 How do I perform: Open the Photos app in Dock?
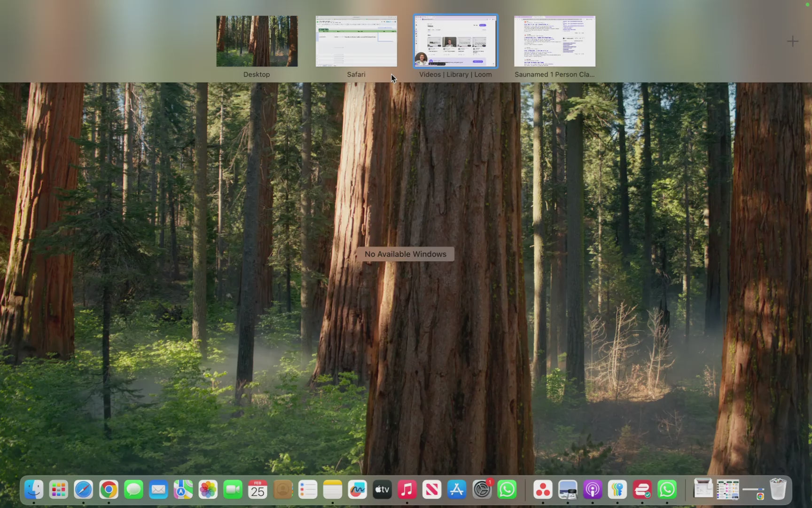pos(208,490)
